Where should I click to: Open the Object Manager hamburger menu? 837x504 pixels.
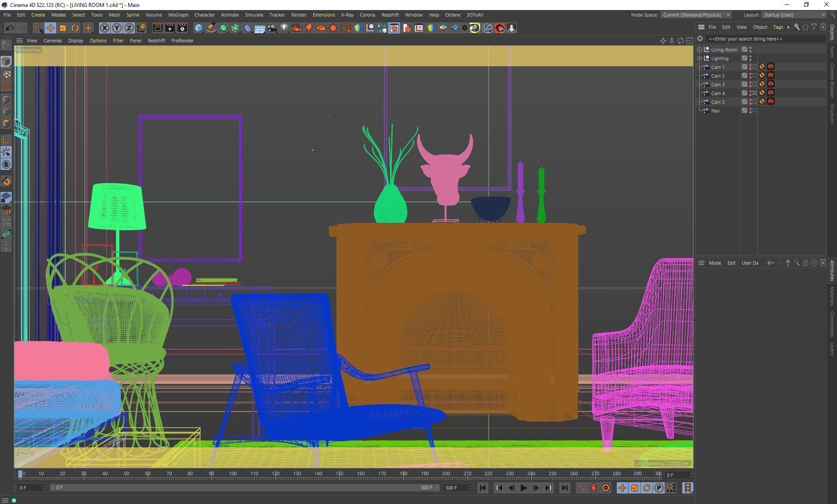click(x=701, y=27)
